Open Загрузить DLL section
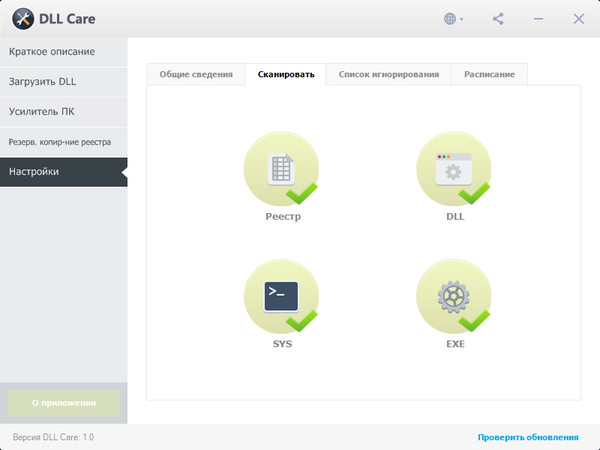This screenshot has width=600, height=450. [63, 81]
